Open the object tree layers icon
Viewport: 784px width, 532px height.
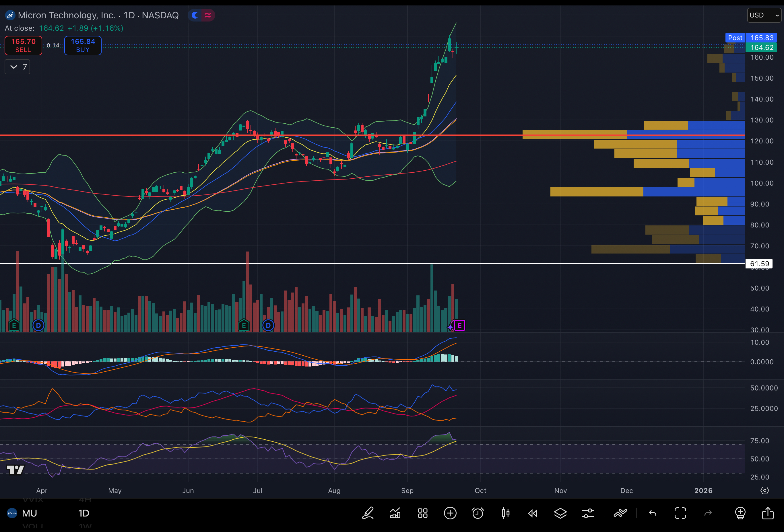(560, 513)
